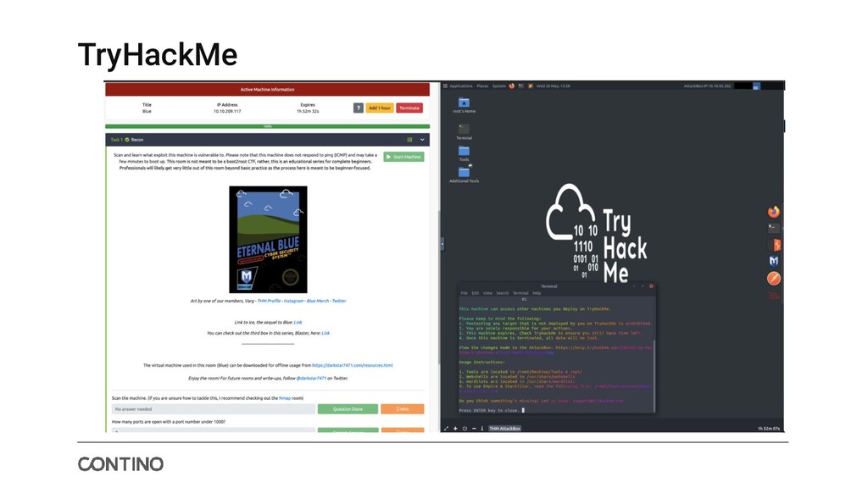Click the Active Machine Information header
This screenshot has width=868, height=488.
[267, 89]
